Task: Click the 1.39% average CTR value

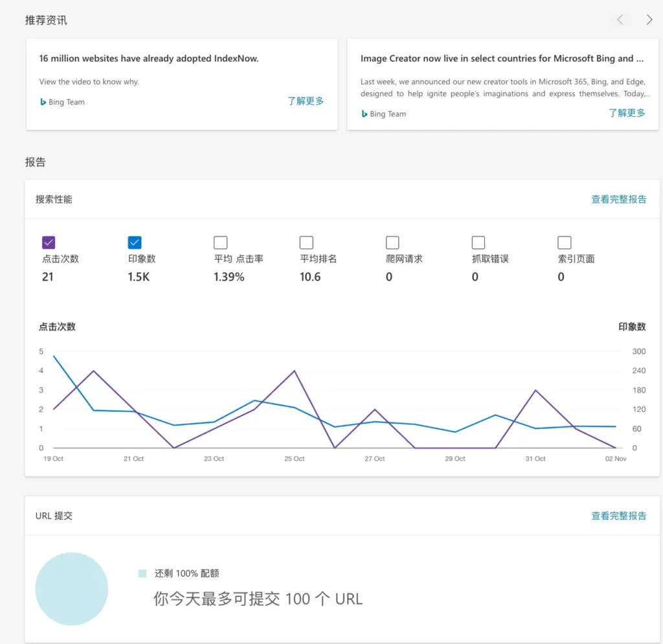Action: [x=229, y=277]
